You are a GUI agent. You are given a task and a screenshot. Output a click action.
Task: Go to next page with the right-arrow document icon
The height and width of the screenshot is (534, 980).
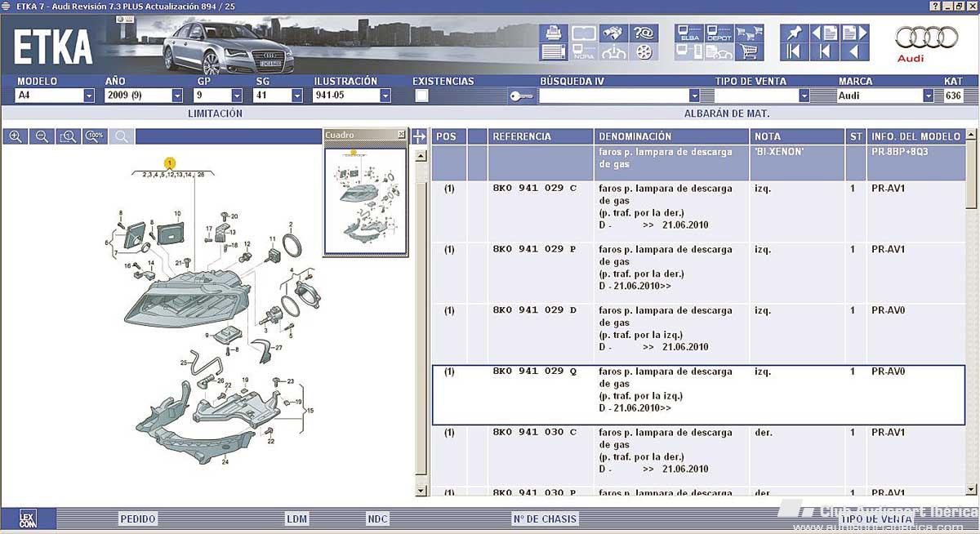click(855, 33)
